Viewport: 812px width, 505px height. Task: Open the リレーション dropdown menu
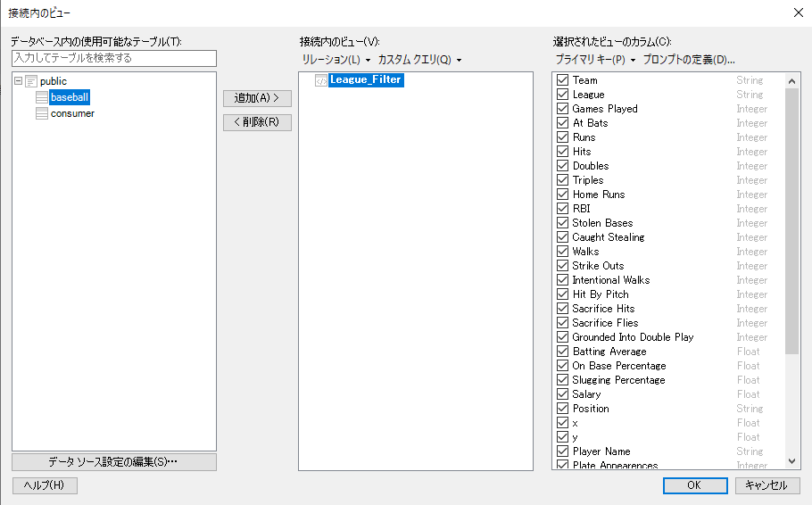tap(336, 60)
